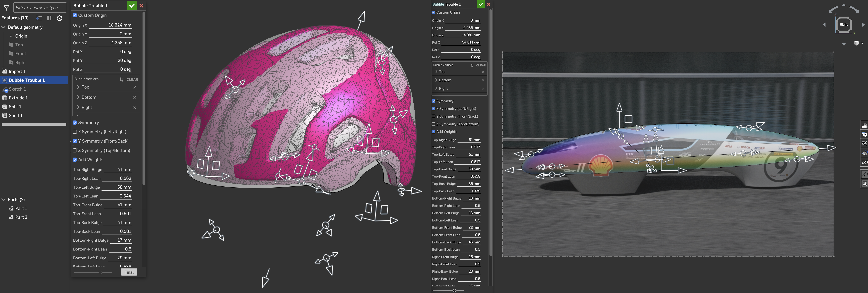Screen dimensions: 868x293
Task: Click the add folder icon in Features header
Action: [39, 18]
